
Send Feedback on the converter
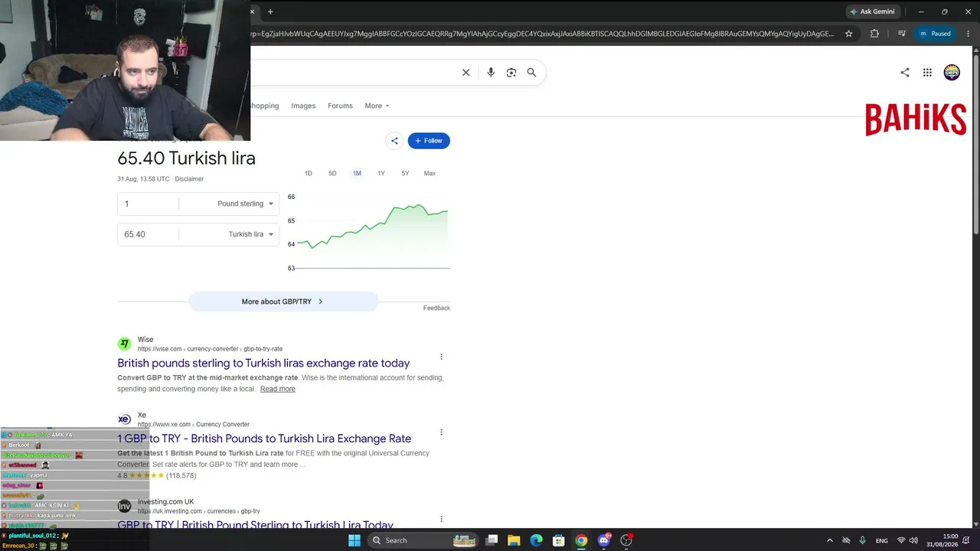pos(436,308)
